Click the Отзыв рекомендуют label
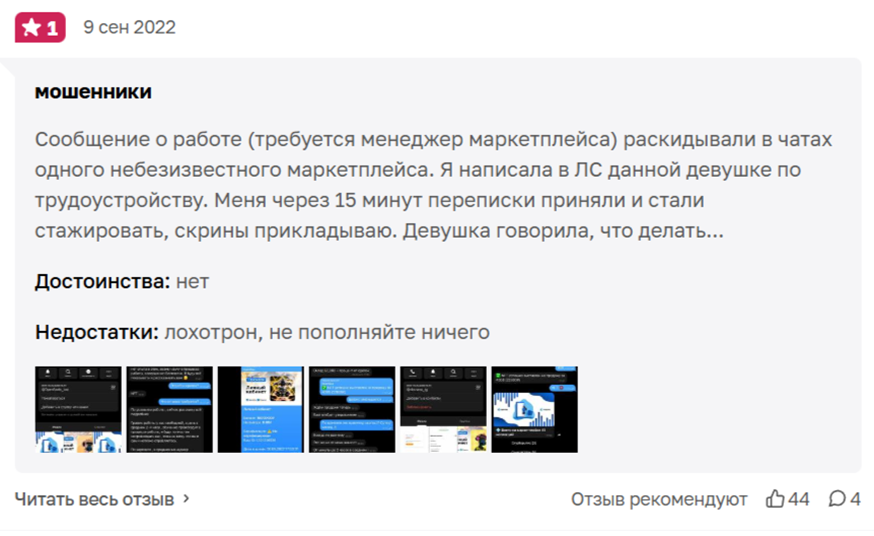Viewport: 874px width, 536px height. click(x=659, y=499)
